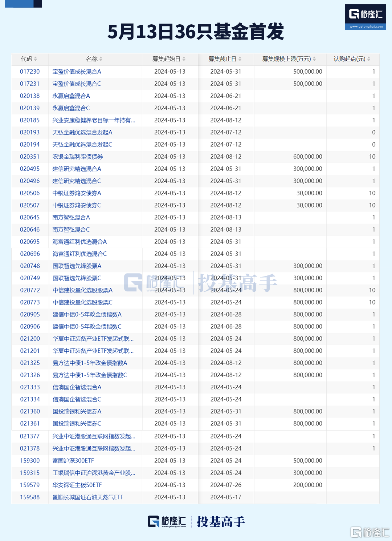
Task: Open fund code 159315
Action: [x=30, y=473]
